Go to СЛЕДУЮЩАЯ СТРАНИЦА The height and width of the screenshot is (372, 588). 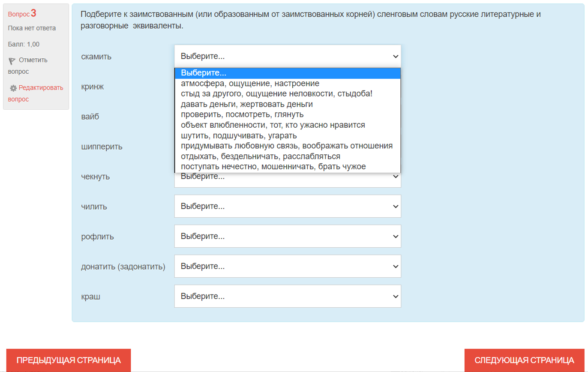click(524, 360)
